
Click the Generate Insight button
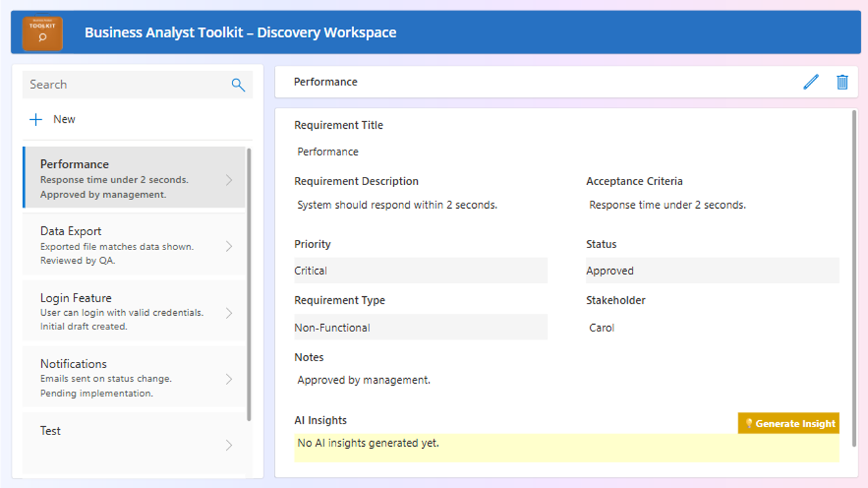[789, 424]
